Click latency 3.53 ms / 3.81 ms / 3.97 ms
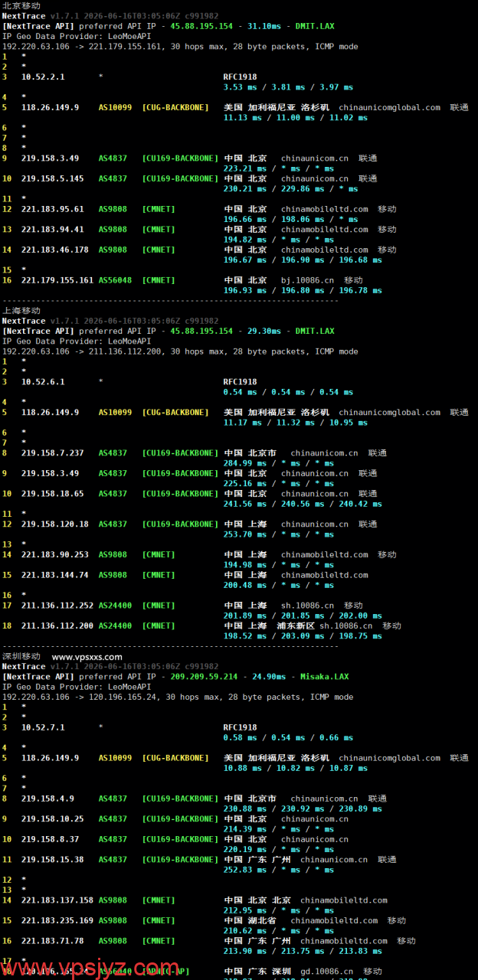This screenshot has width=478, height=980. point(288,87)
